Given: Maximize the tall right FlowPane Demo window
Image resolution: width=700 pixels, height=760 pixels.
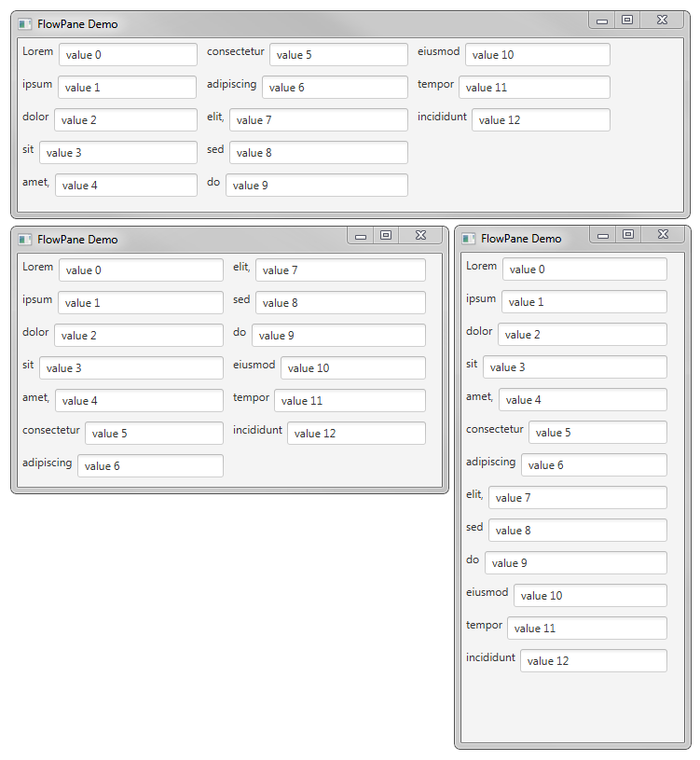Looking at the screenshot, I should 628,235.
